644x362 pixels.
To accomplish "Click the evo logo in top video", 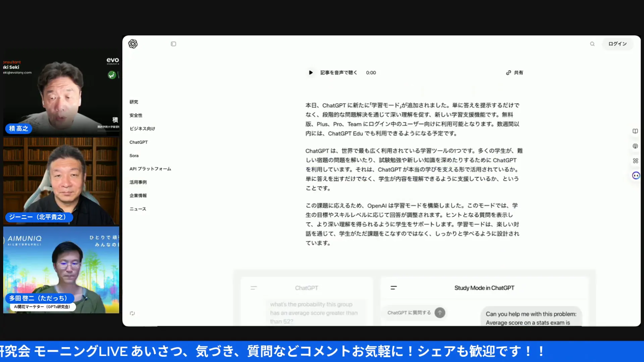I will point(113,60).
